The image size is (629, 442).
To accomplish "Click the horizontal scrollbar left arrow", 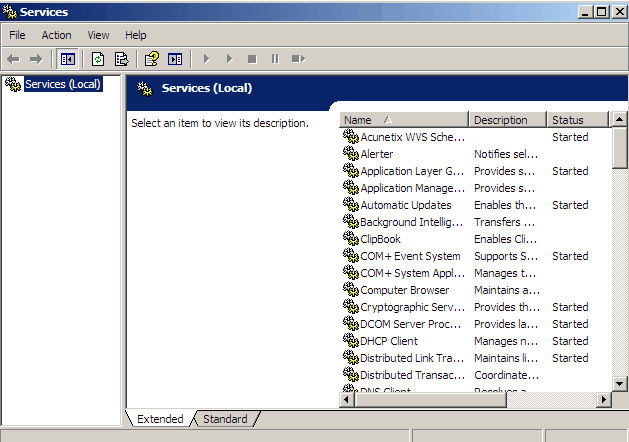I will pos(347,399).
